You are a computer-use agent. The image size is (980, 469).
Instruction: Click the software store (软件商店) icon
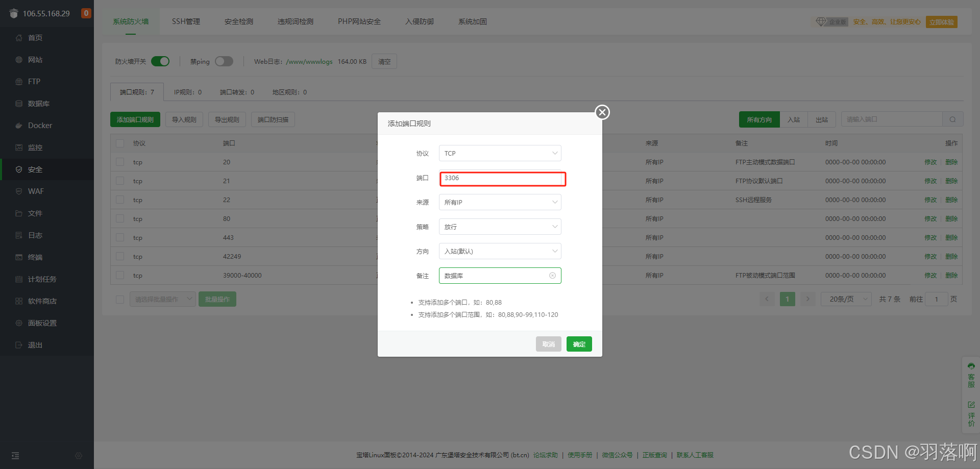[19, 301]
